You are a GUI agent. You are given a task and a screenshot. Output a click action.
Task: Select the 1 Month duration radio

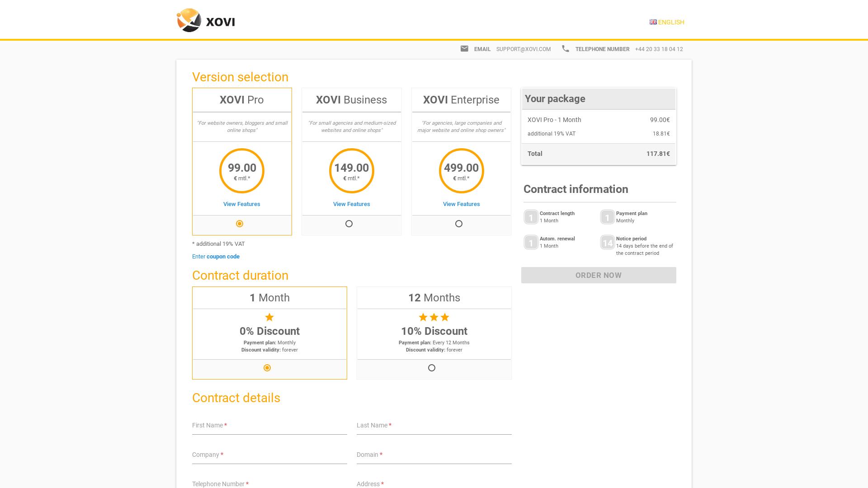267,368
